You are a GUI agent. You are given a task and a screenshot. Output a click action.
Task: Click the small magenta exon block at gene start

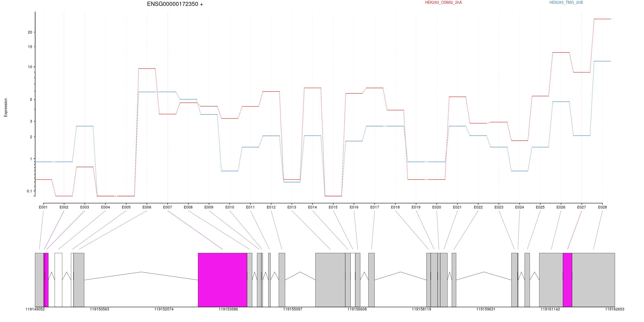click(x=46, y=280)
